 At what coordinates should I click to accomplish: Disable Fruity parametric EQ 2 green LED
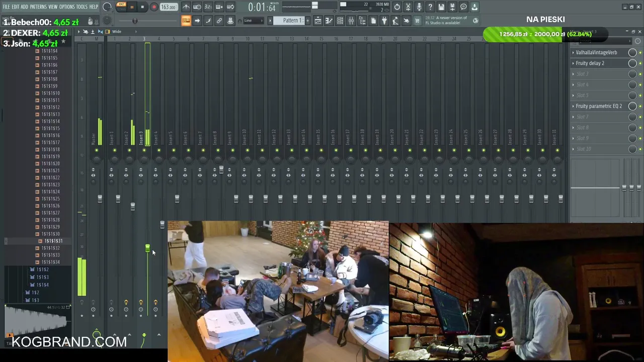pyautogui.click(x=640, y=106)
